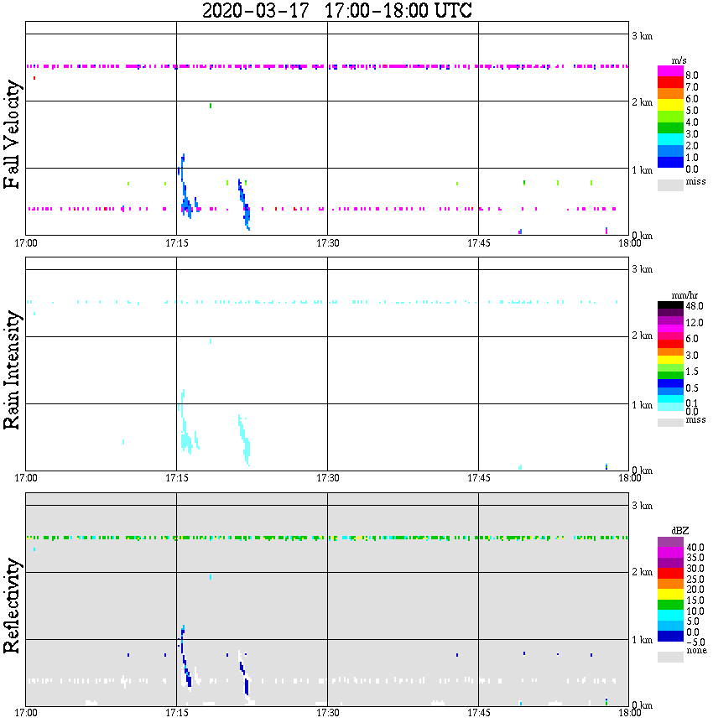Click the 17:45 tick under Rain Intensity panel

(x=478, y=478)
